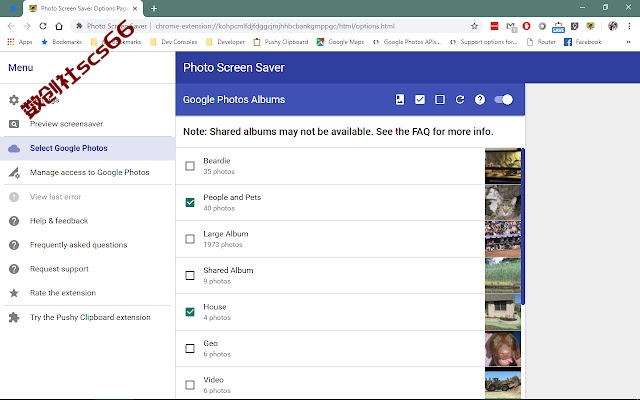Screen dimensions: 640x400
Task: Show more bookmarks overflow chevron
Action: point(628,42)
